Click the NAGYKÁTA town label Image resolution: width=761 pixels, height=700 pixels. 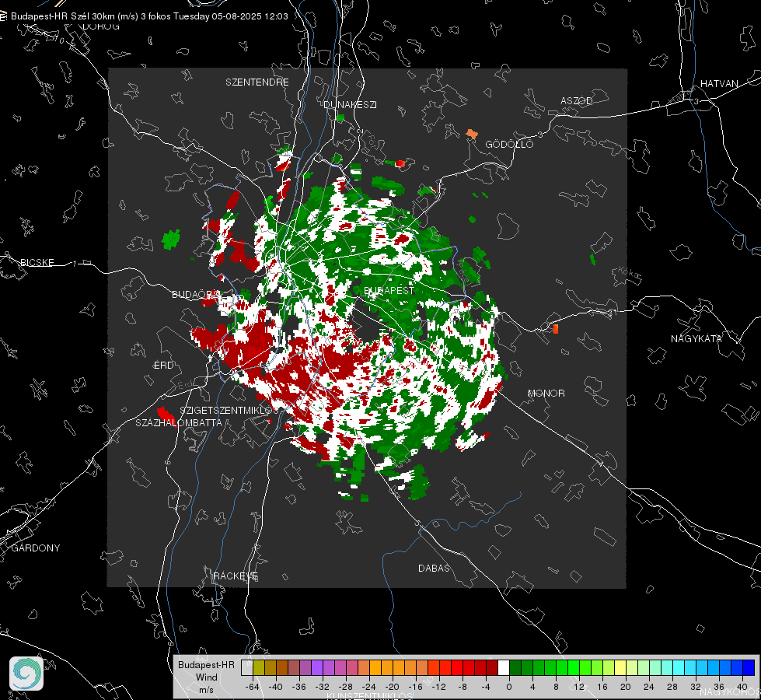coord(696,338)
